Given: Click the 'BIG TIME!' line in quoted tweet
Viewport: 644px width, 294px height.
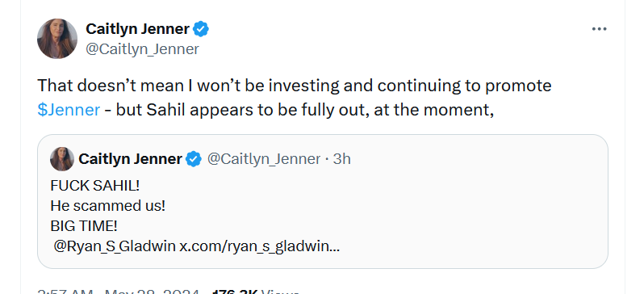Looking at the screenshot, I should tap(84, 225).
